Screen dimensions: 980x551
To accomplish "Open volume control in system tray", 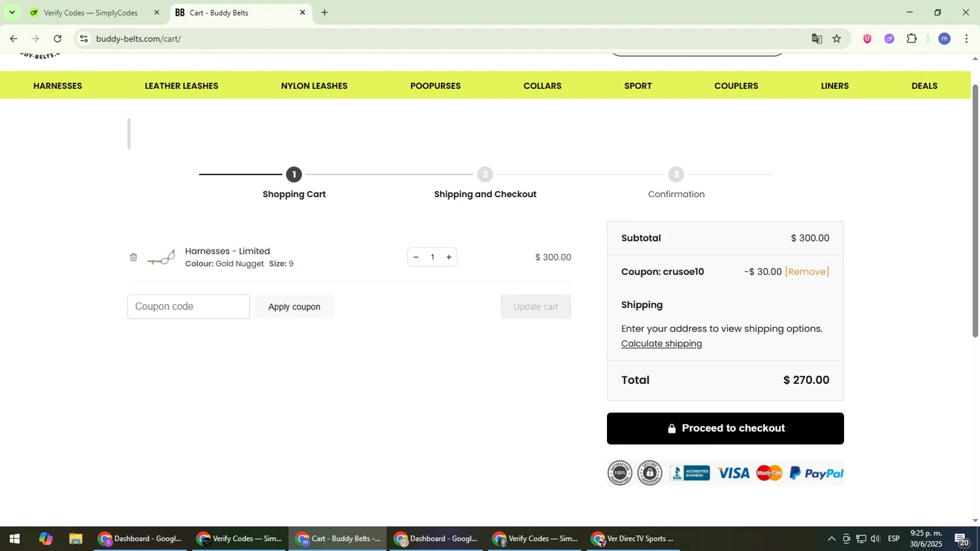I will click(875, 539).
